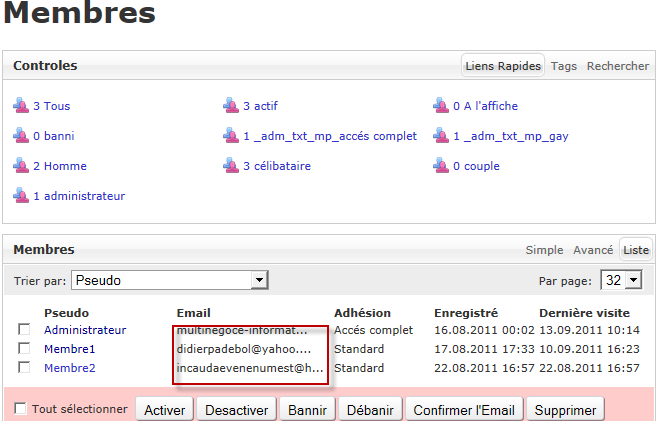Click the user icon beside '1 _adm_txt_mp_accés complet'
This screenshot has width=656, height=421.
[231, 136]
